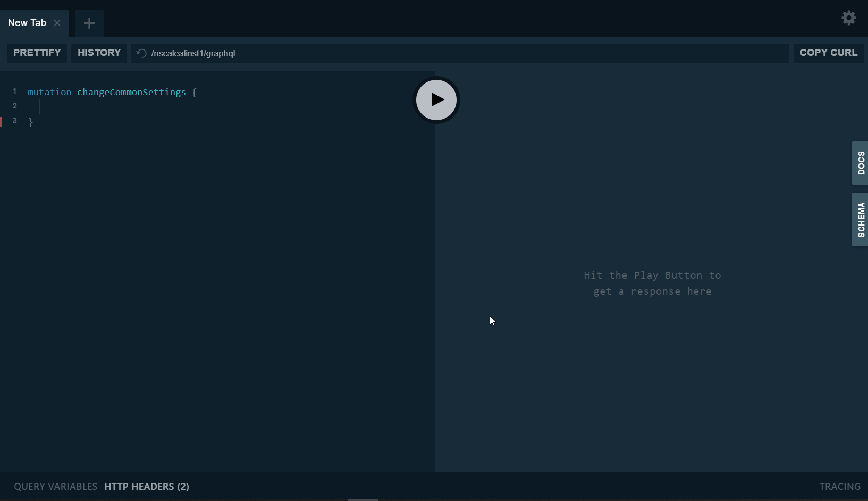Click COPY CURL to copy the request
This screenshot has width=868, height=501.
pyautogui.click(x=828, y=53)
